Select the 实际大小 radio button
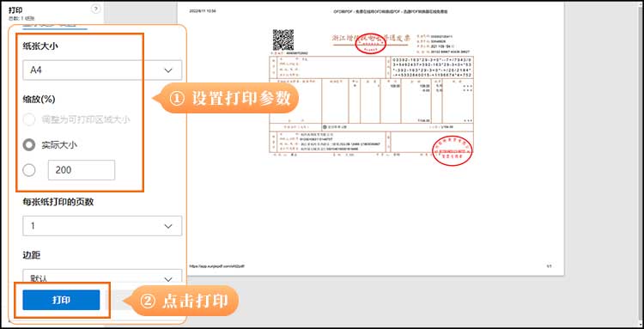The height and width of the screenshot is (329, 644). (28, 144)
